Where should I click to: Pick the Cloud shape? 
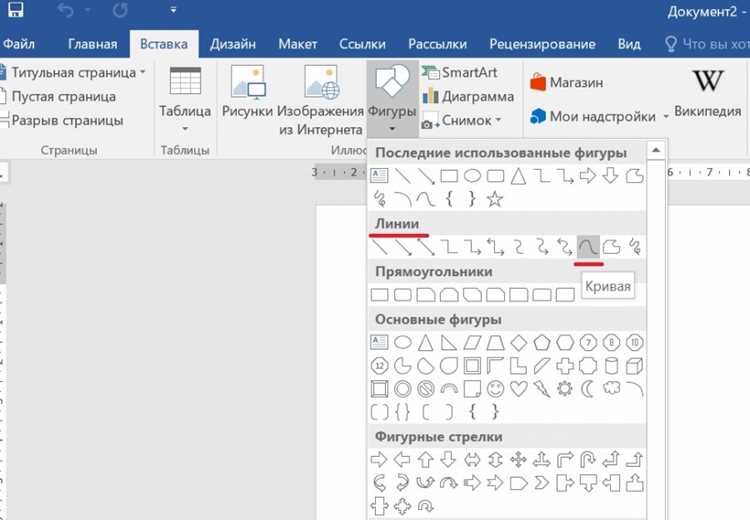click(x=611, y=388)
